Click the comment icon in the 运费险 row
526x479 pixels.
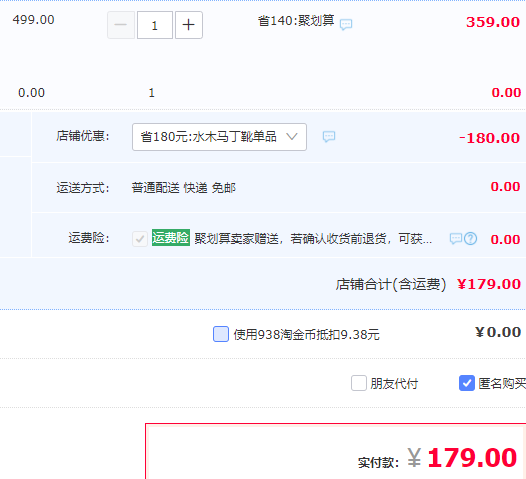(456, 239)
